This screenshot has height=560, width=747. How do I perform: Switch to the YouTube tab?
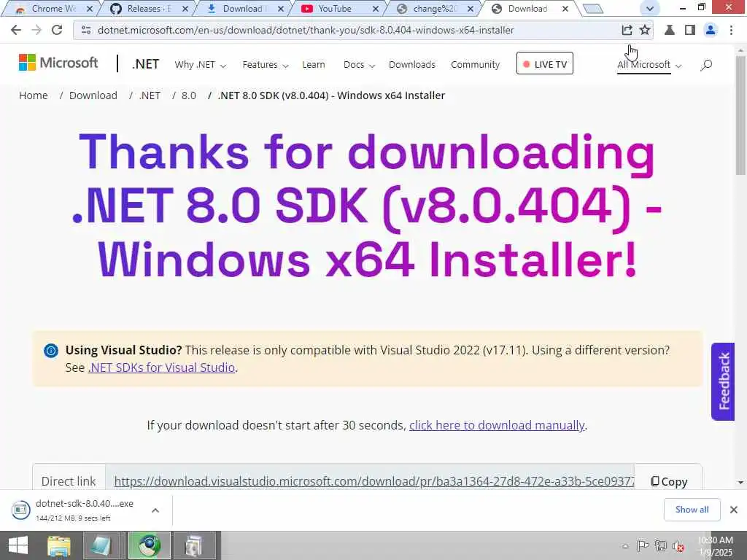[x=335, y=9]
